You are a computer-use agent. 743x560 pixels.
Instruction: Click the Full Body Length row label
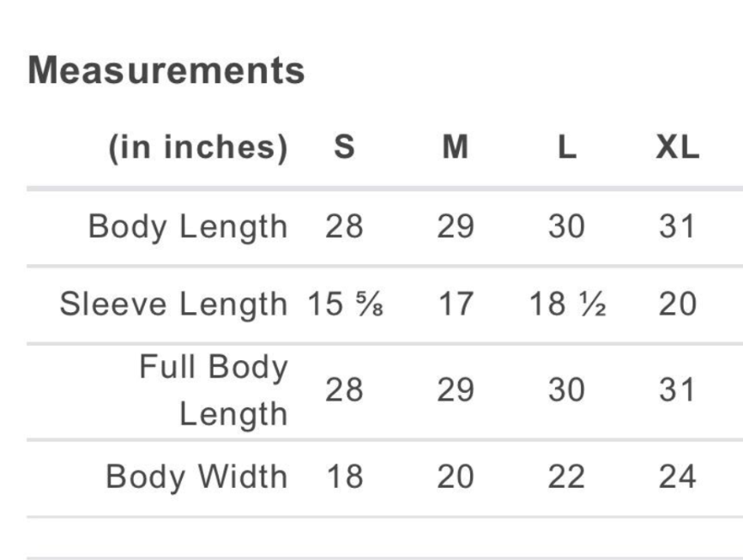point(214,390)
